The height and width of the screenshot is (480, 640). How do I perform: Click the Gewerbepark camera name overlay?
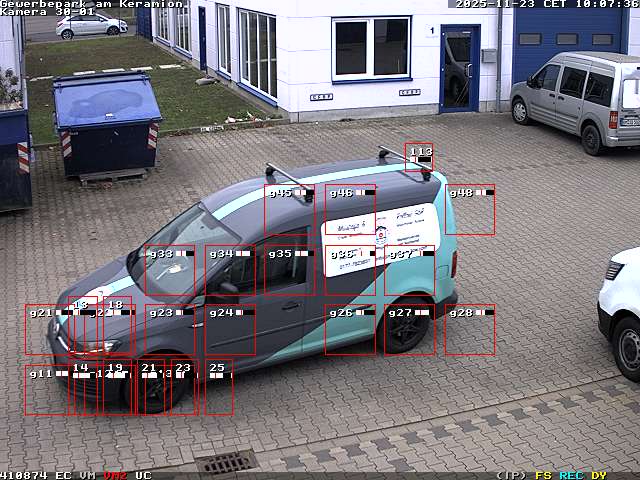(92, 4)
